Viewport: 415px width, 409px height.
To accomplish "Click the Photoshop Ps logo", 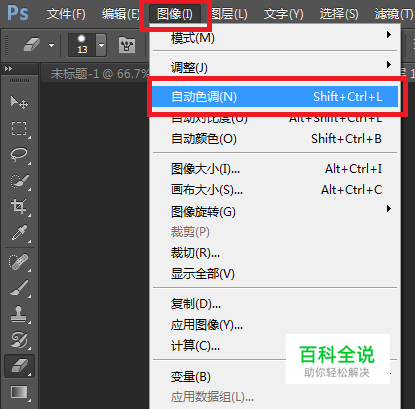I will point(18,13).
